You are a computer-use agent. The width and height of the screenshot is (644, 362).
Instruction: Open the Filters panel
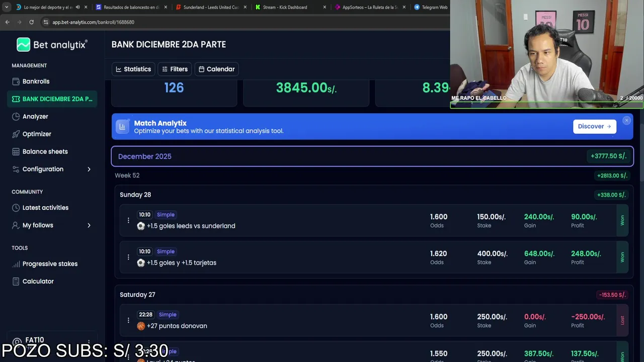pos(175,69)
